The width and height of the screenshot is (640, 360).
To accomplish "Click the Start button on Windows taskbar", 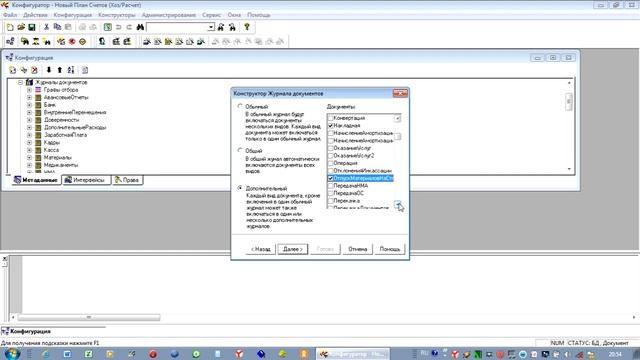I will coord(12,353).
